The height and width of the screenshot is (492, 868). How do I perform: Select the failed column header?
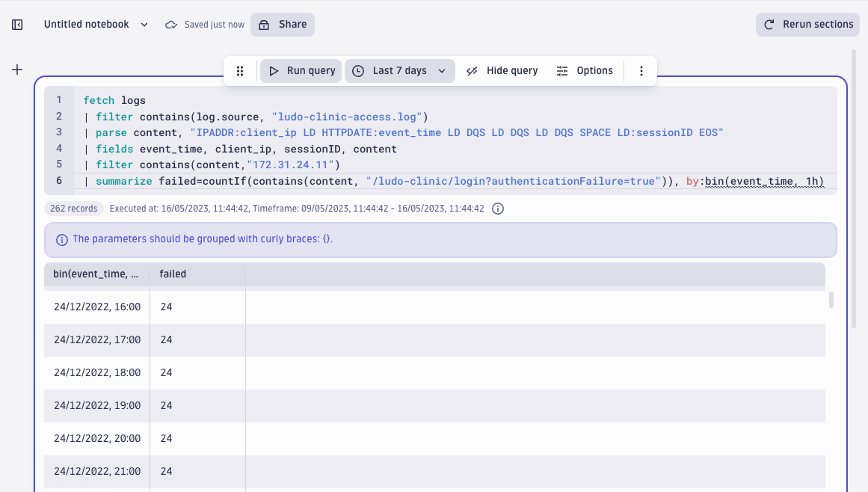pos(173,274)
